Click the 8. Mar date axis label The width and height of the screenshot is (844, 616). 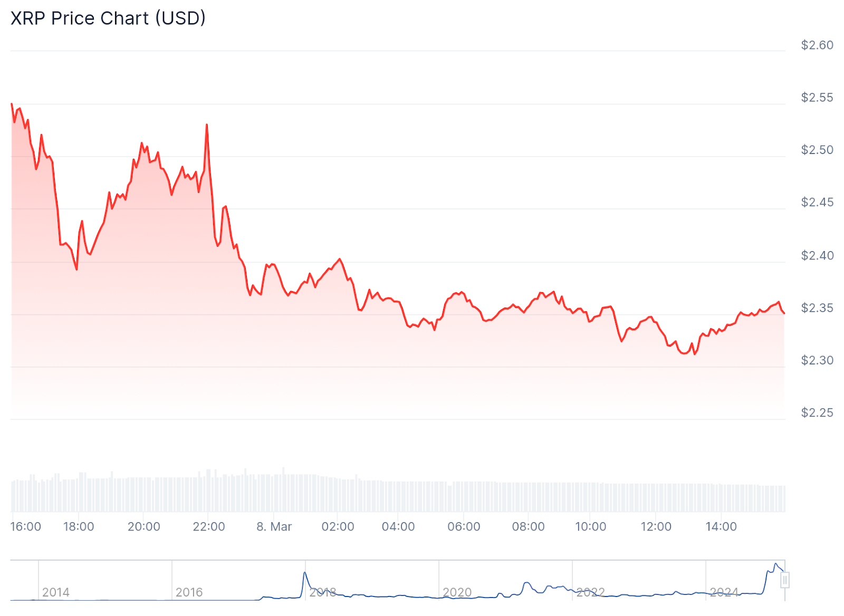click(x=274, y=526)
